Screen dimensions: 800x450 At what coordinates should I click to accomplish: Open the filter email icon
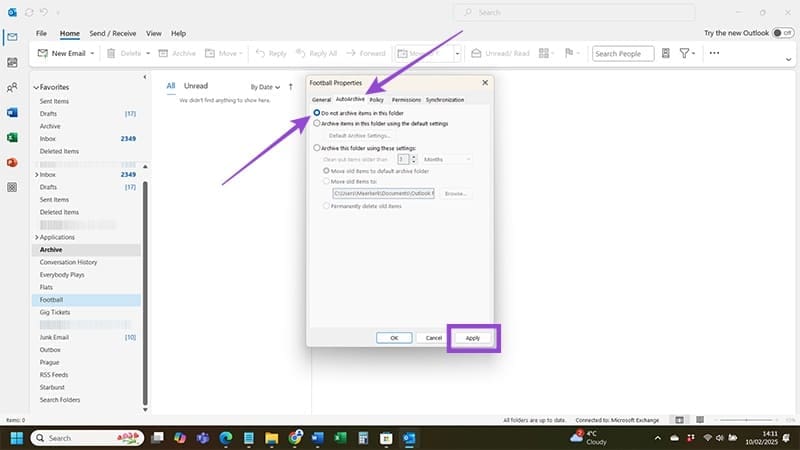click(x=687, y=53)
